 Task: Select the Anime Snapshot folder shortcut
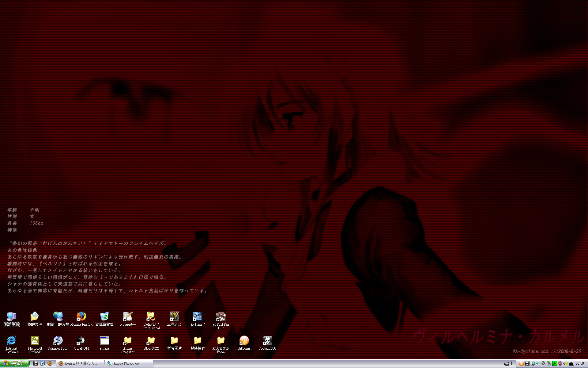128,345
